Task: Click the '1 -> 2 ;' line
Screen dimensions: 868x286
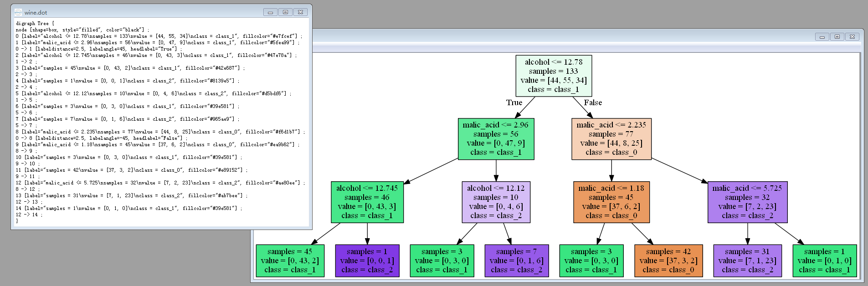Action: [26, 61]
